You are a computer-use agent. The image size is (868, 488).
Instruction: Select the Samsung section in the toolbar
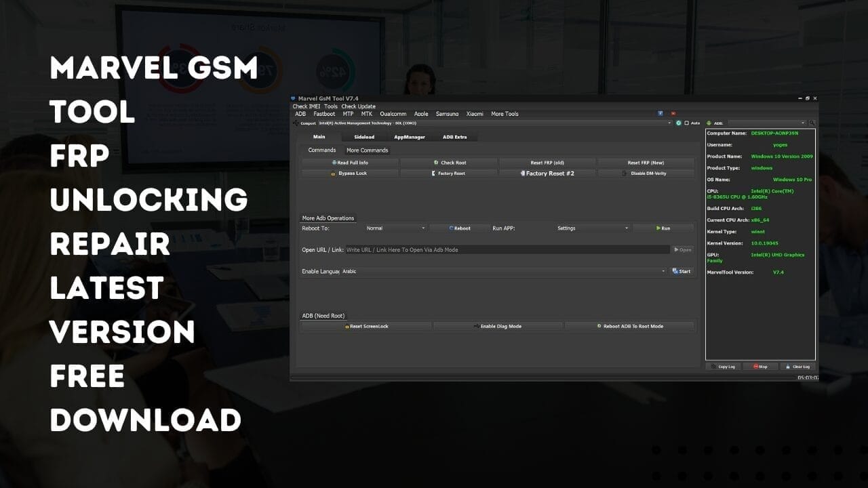(446, 113)
